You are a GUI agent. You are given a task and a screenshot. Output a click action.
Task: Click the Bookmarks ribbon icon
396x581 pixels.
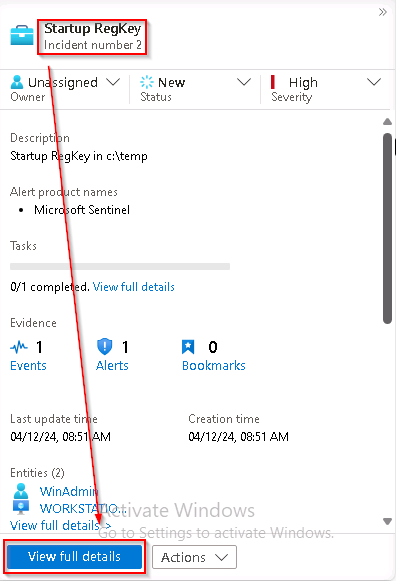tap(188, 347)
